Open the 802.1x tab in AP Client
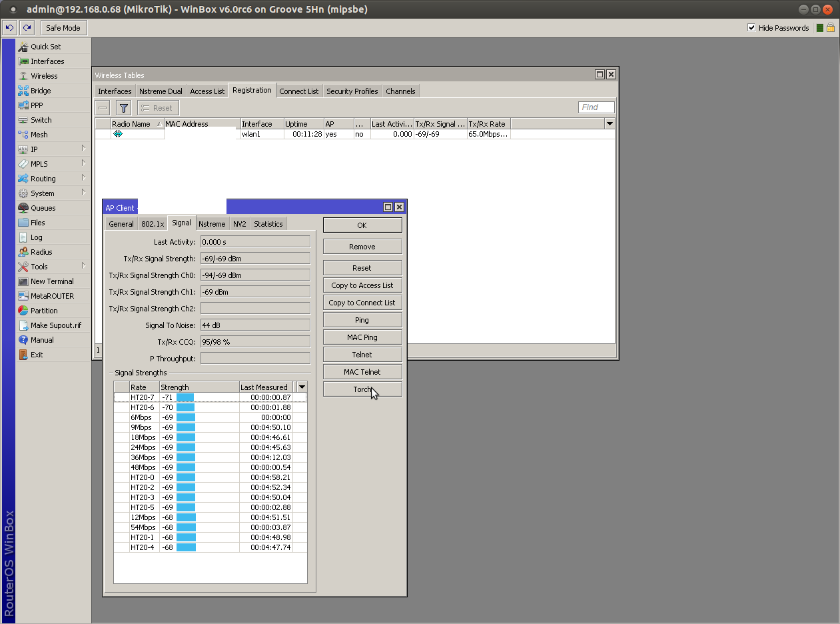 [153, 224]
